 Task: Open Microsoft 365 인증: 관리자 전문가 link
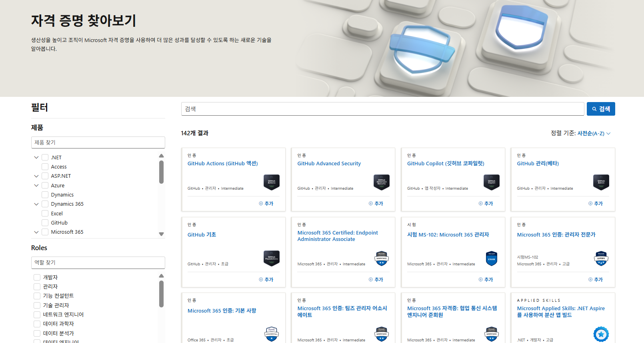[556, 235]
